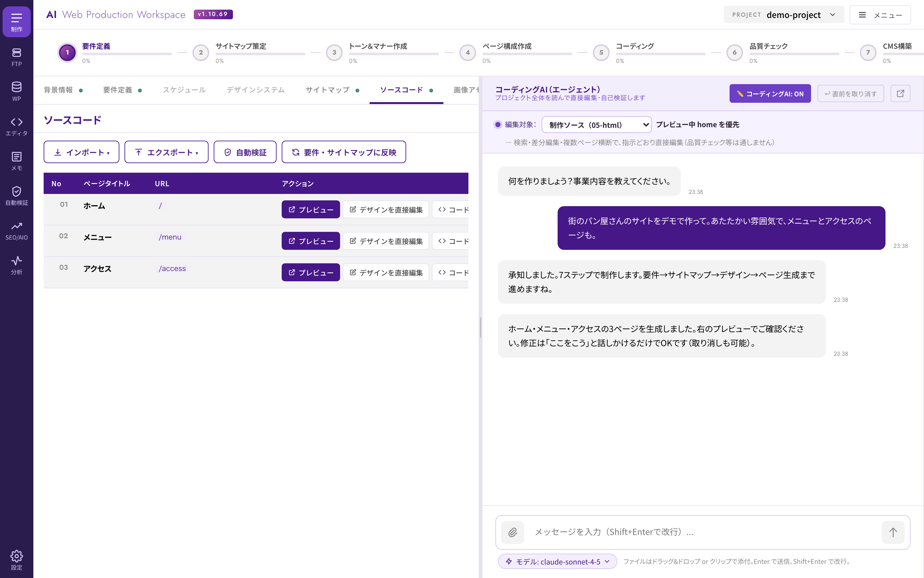
Task: Open the AI chat panel in a new window
Action: click(900, 94)
